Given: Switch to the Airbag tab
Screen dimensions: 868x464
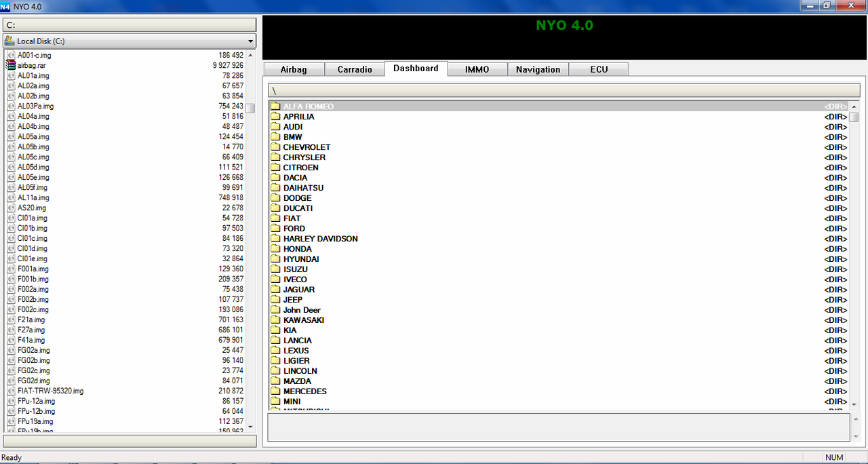Looking at the screenshot, I should click(x=294, y=69).
